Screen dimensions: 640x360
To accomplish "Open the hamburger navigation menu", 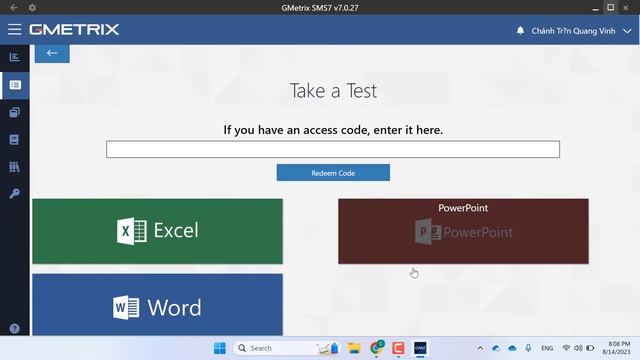I will 14,29.
